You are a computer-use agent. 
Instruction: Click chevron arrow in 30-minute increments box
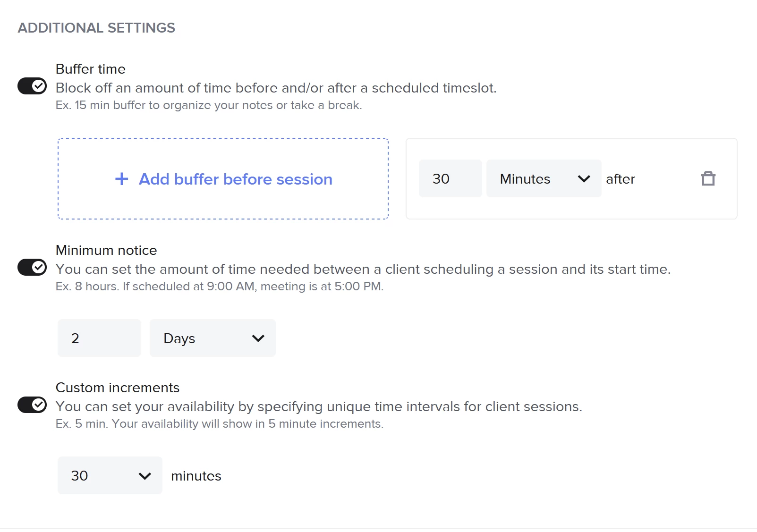pos(145,476)
